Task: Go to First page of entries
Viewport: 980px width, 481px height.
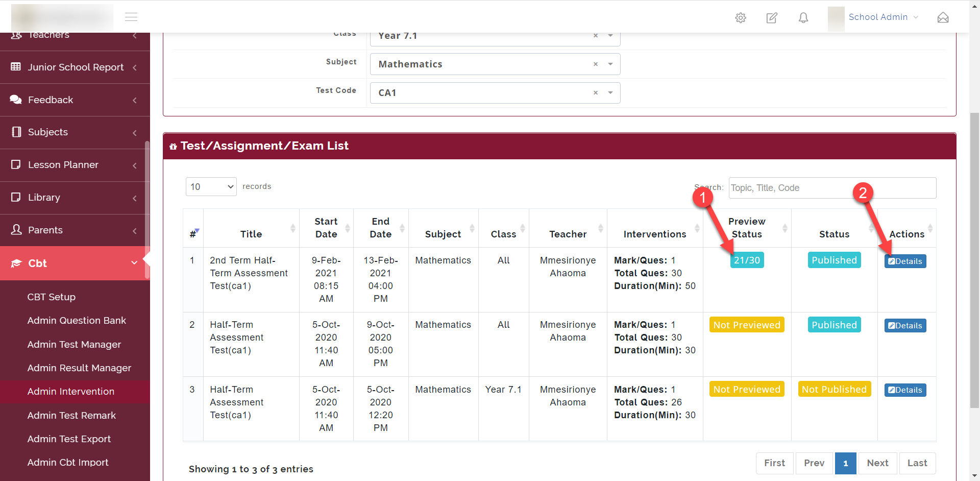Action: pos(775,463)
